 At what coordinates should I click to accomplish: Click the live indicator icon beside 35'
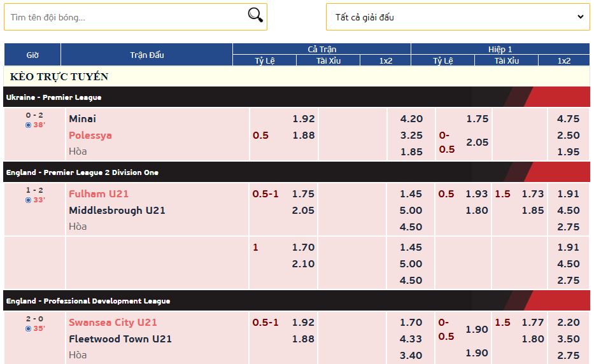click(28, 329)
